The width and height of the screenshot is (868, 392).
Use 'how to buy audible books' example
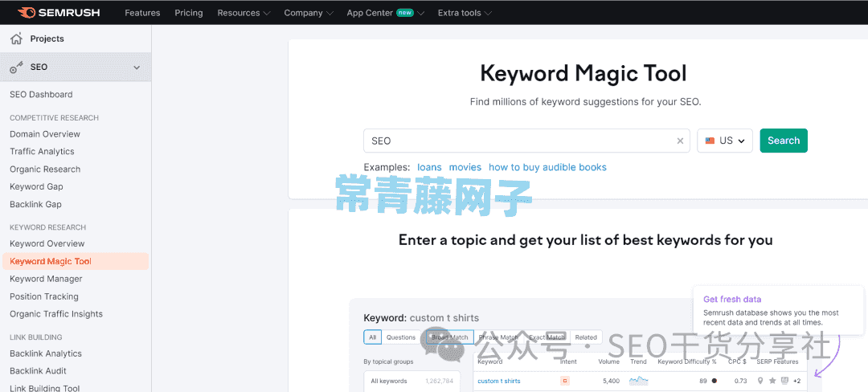[547, 167]
